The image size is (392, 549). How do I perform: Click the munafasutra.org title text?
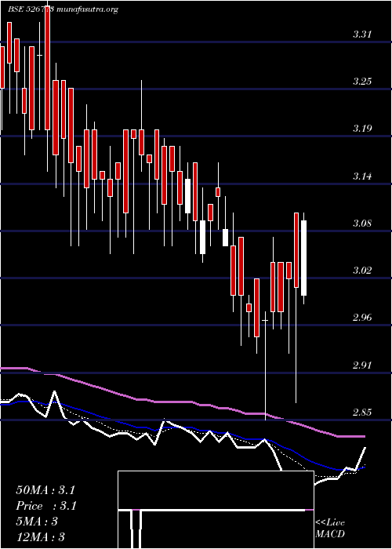click(x=86, y=9)
